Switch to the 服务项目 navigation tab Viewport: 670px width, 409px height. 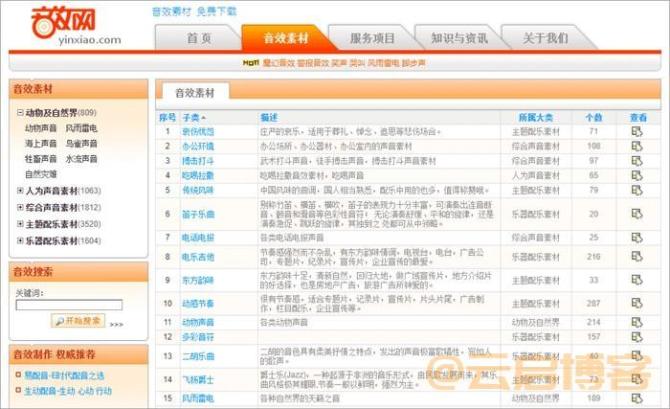coord(372,38)
